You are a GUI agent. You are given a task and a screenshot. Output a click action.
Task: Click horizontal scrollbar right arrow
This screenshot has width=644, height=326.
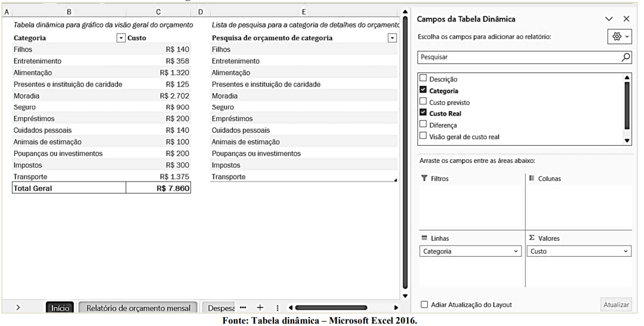(x=396, y=307)
